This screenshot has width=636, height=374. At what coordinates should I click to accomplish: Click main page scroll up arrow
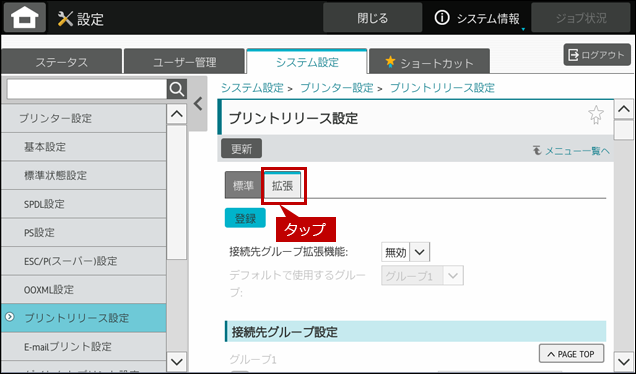pos(624,109)
